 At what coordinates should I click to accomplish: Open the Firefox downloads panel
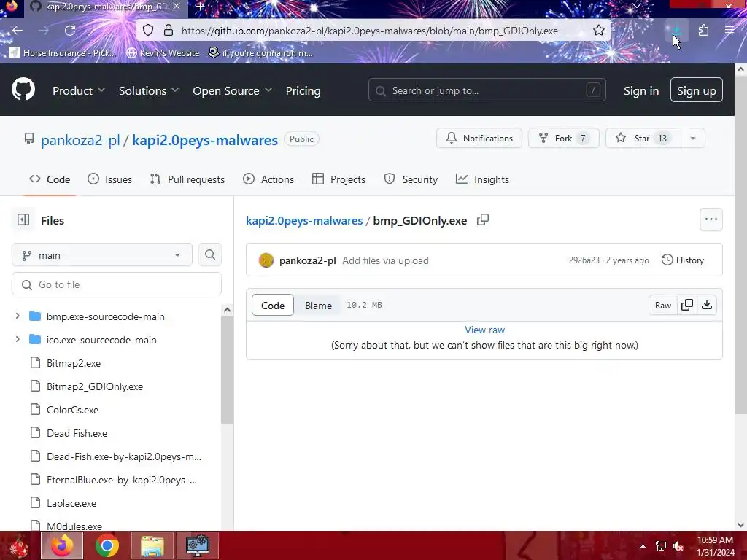pos(676,31)
